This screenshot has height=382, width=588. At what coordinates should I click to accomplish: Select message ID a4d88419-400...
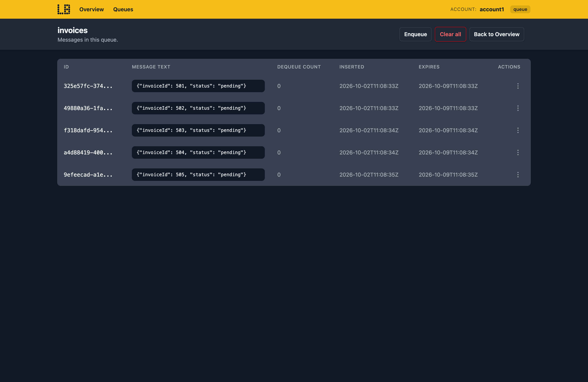[x=88, y=152]
